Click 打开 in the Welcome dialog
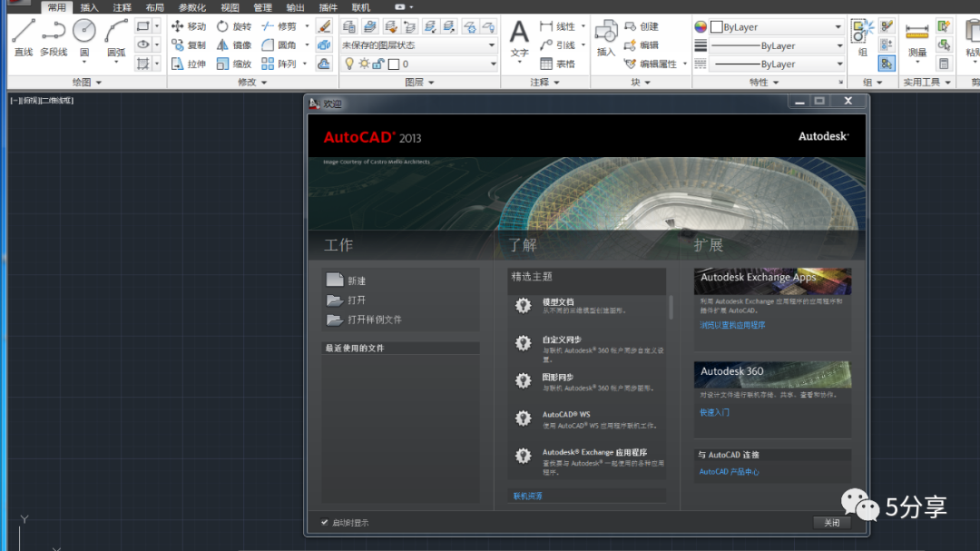Image resolution: width=980 pixels, height=551 pixels. 347,300
